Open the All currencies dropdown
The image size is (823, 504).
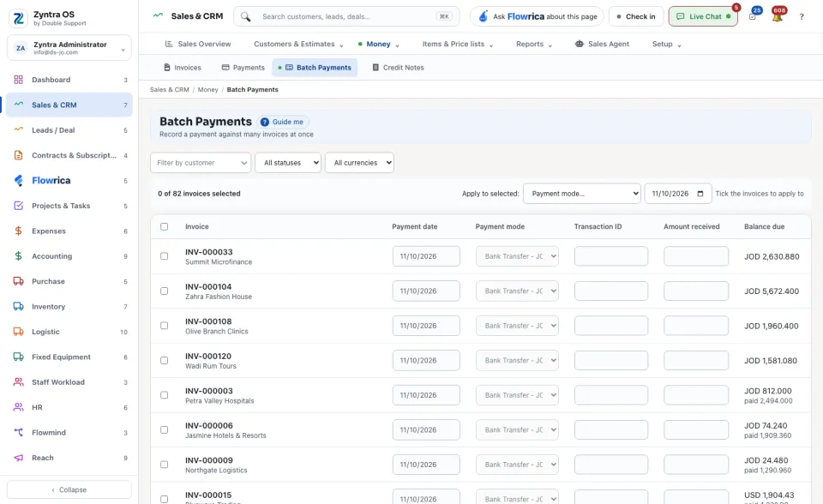click(x=359, y=163)
